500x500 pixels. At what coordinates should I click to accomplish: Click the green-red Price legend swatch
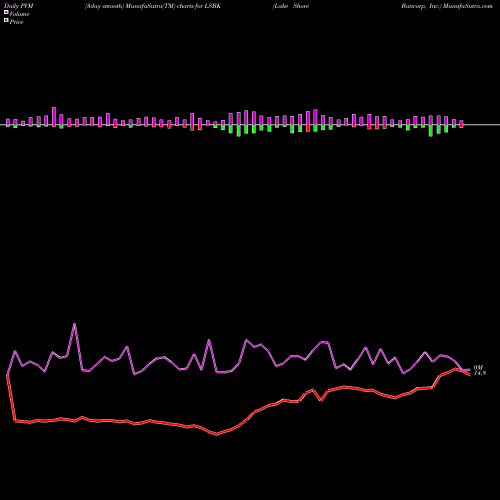tap(6, 21)
